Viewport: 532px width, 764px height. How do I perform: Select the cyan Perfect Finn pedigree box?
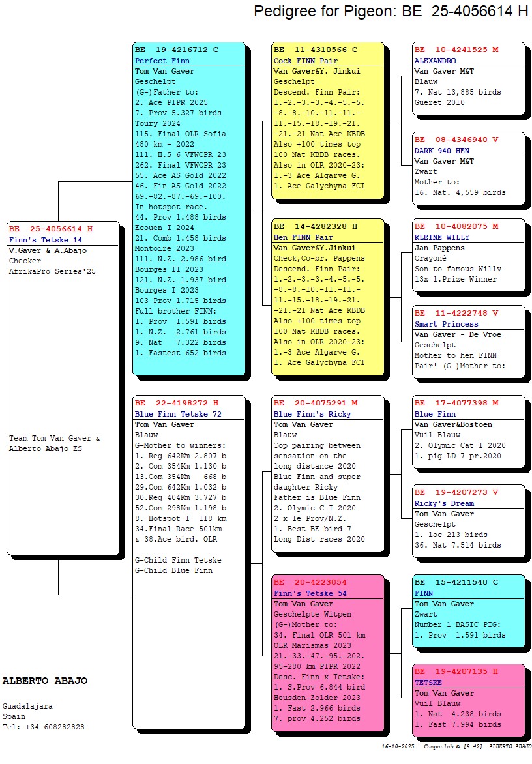188,209
